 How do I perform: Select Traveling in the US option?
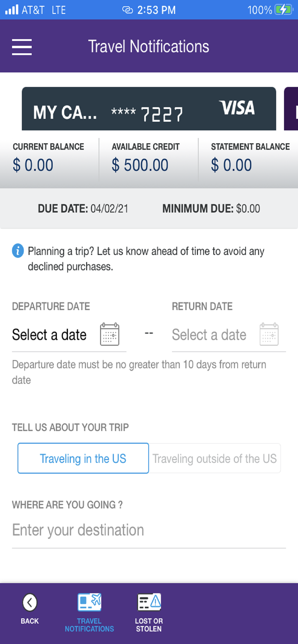pos(83,458)
